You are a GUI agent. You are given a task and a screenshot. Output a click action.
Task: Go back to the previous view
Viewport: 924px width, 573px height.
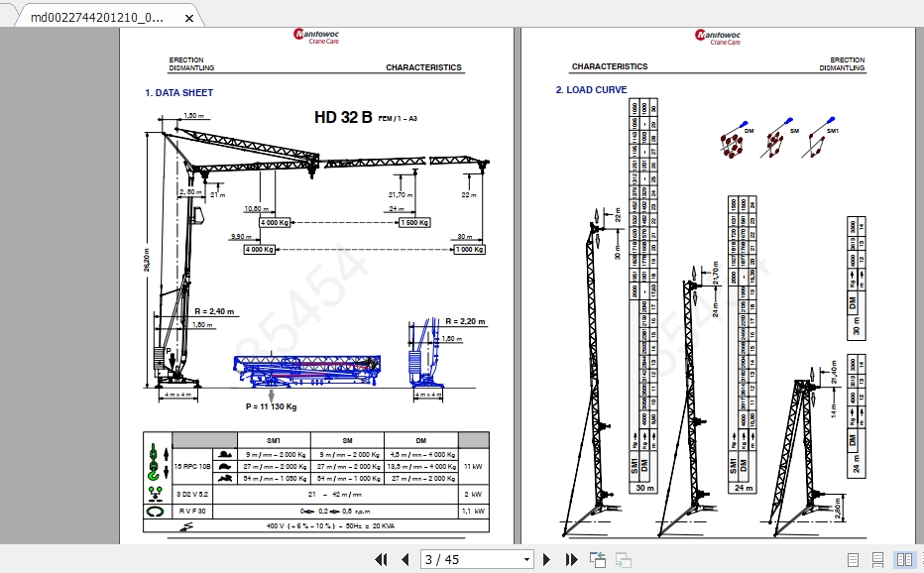[598, 559]
